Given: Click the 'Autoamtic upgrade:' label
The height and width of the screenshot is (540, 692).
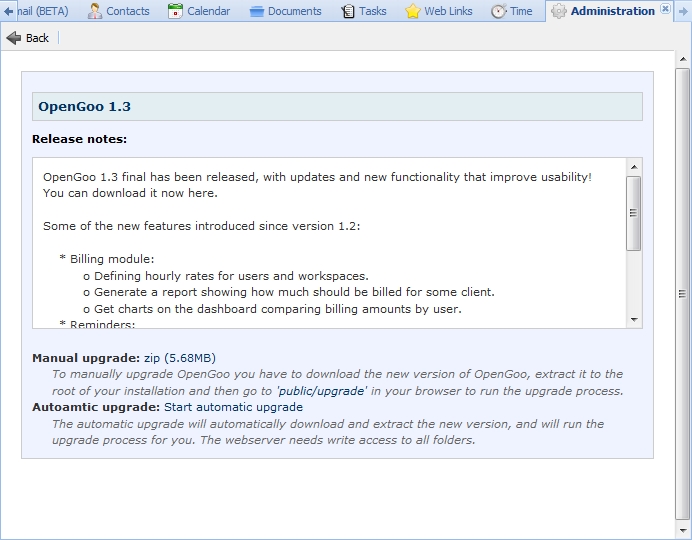Looking at the screenshot, I should [x=96, y=407].
